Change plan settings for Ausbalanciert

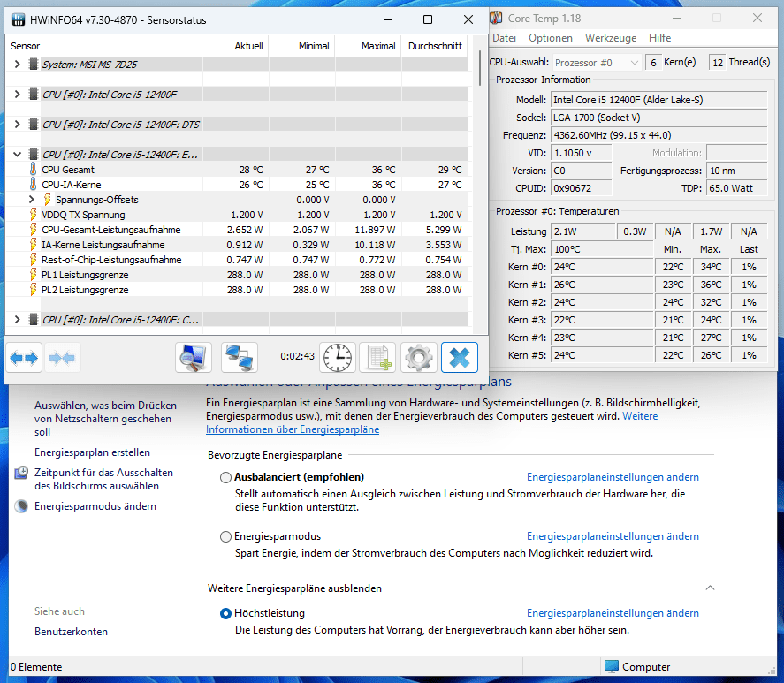tap(613, 477)
